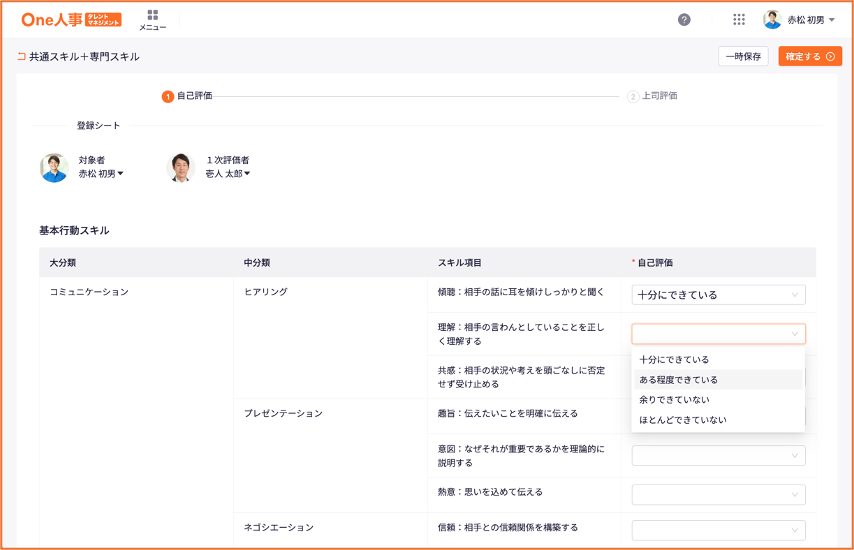Click the スキル項目 column header

(x=460, y=262)
